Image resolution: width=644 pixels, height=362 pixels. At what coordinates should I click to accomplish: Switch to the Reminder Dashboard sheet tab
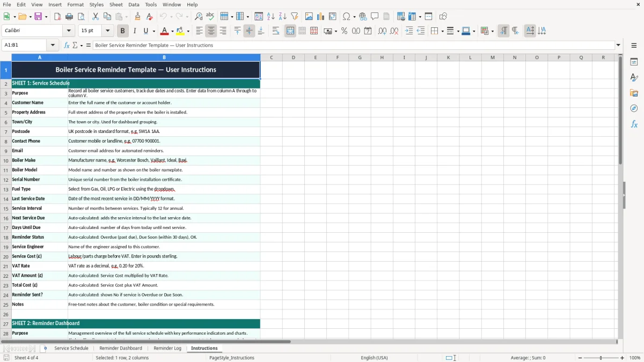tap(121, 348)
